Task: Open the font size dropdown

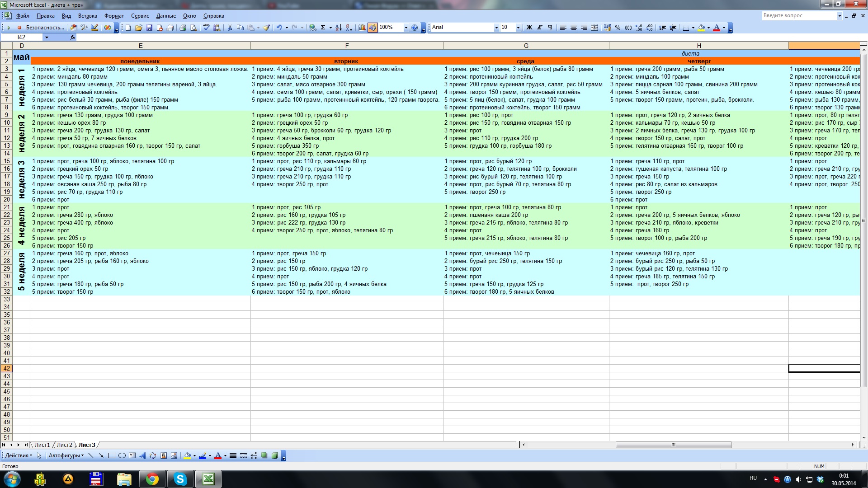Action: [518, 28]
